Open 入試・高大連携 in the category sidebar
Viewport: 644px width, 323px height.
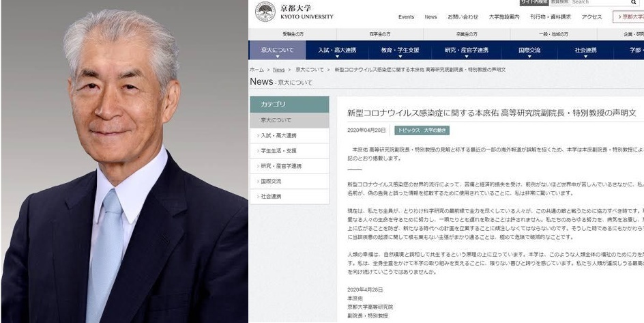pyautogui.click(x=289, y=136)
